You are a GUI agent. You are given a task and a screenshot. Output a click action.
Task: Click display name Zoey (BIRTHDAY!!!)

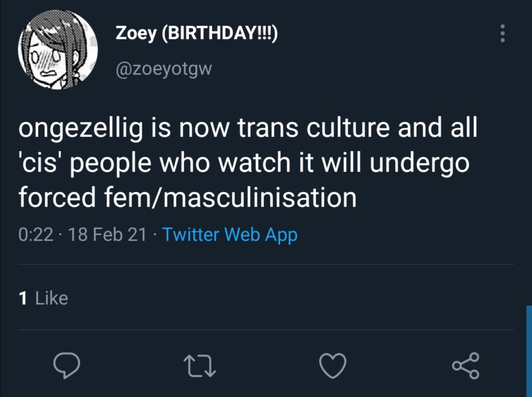pyautogui.click(x=197, y=34)
